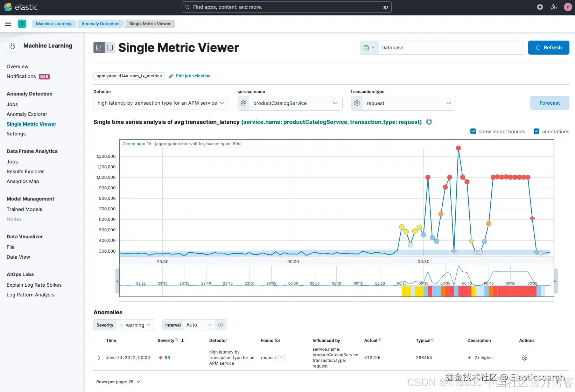Image resolution: width=575 pixels, height=392 pixels.
Task: Click the service.name gear settings icon
Action: (244, 103)
